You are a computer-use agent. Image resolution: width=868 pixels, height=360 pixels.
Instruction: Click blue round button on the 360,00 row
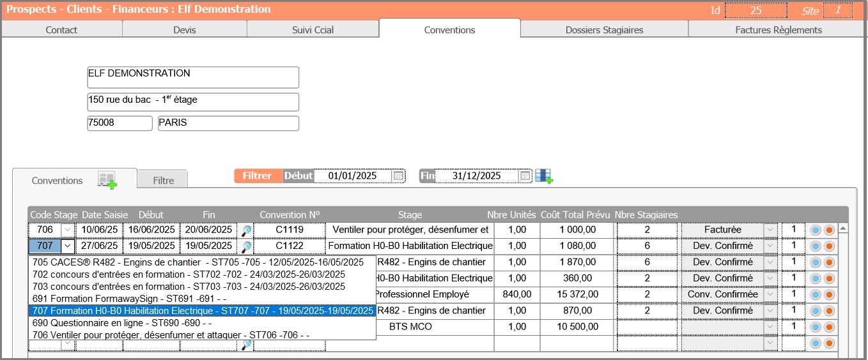click(816, 278)
